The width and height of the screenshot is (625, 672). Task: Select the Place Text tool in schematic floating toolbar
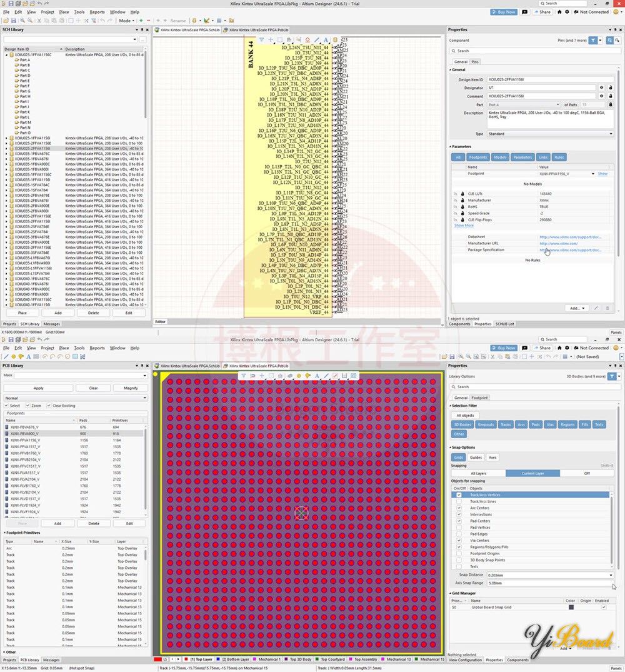pyautogui.click(x=327, y=40)
